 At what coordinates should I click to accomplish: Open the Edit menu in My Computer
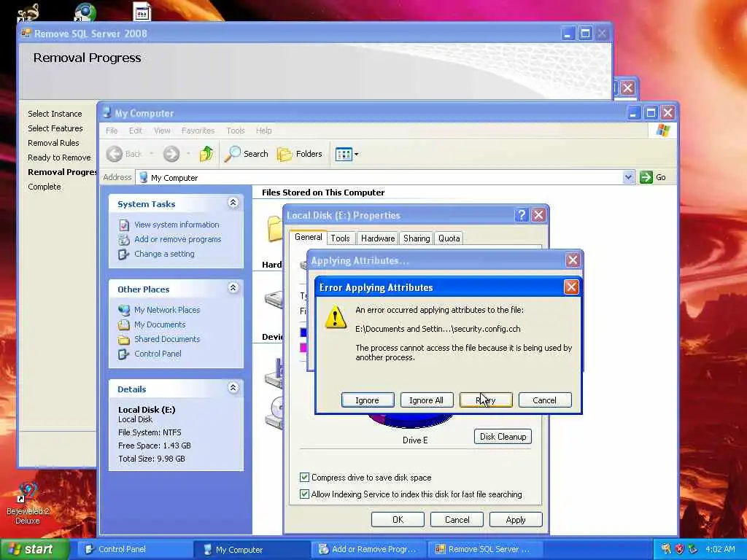pyautogui.click(x=135, y=131)
